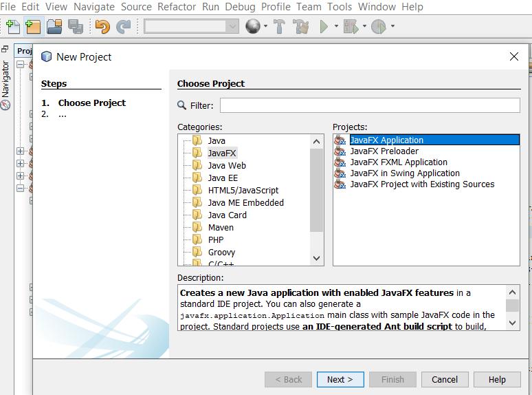Open the Debug menu
This screenshot has height=395, width=532.
(x=240, y=7)
